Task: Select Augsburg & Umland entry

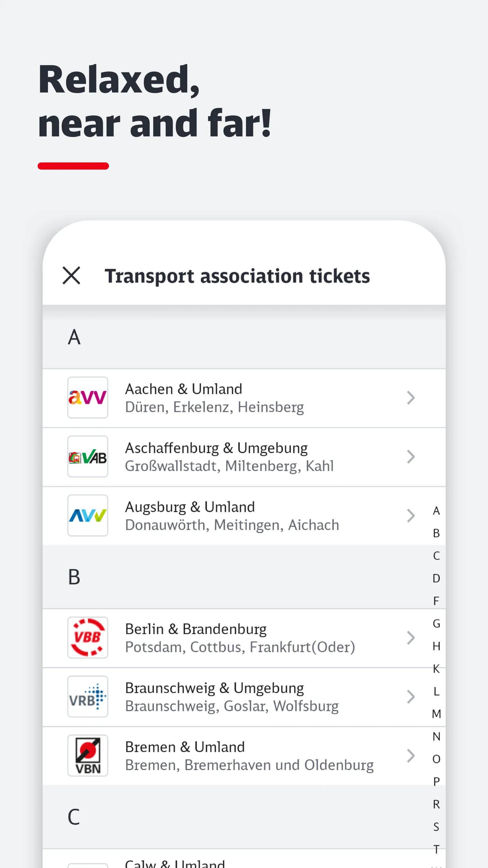Action: tap(232, 516)
